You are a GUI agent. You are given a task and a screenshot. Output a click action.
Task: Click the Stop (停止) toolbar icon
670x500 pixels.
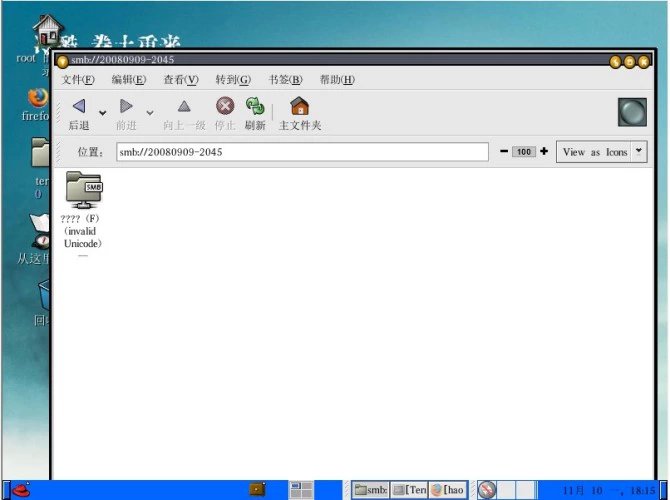pos(225,107)
